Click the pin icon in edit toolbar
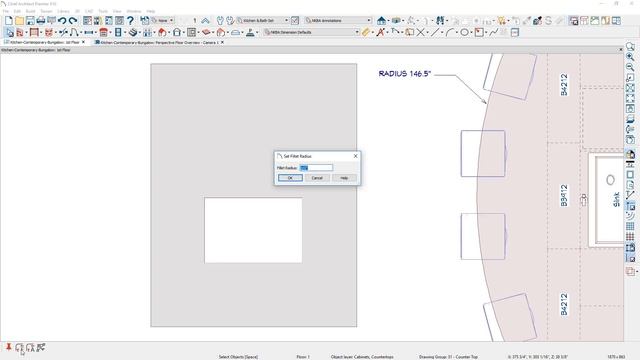Screen dimensions: 640x360 pos(8,347)
